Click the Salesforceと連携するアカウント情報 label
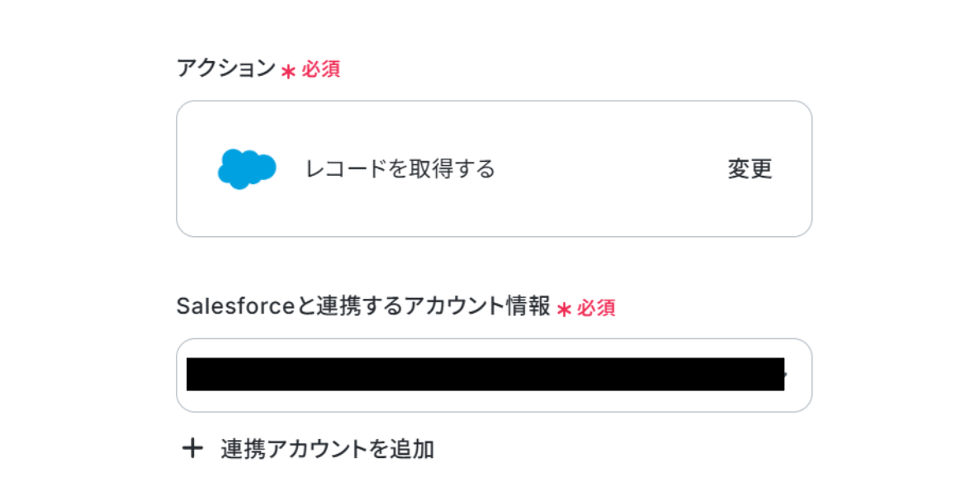This screenshot has height=482, width=980. [x=363, y=306]
